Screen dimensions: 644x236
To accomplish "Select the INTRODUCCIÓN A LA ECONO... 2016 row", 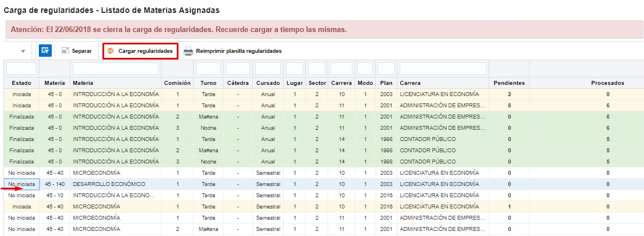I will 113,195.
